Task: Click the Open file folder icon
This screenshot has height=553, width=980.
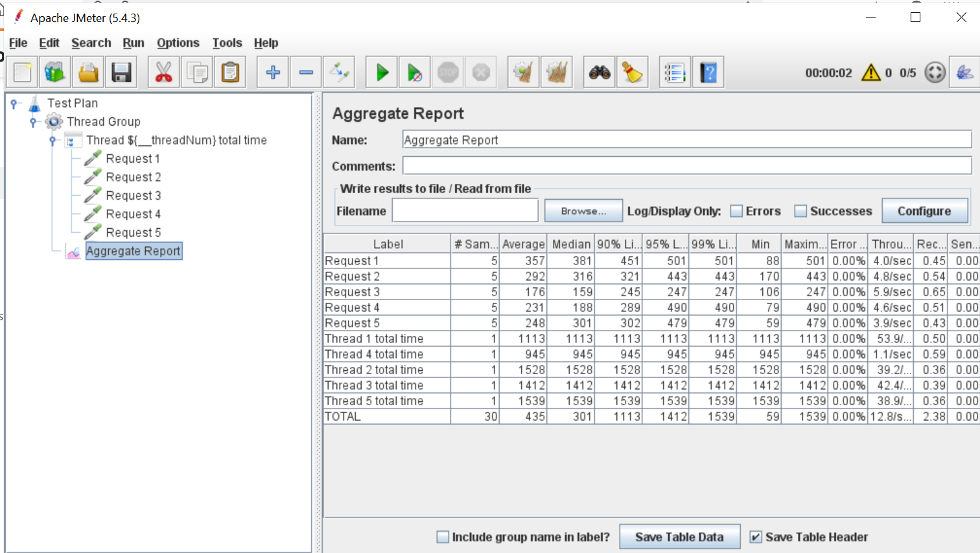Action: point(88,72)
